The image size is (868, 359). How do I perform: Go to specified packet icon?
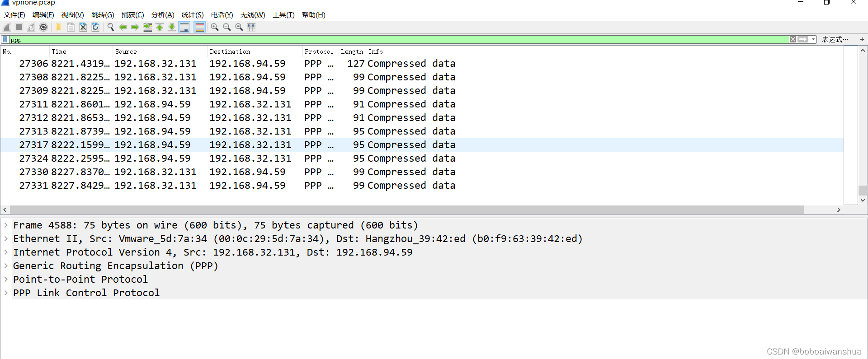point(147,27)
